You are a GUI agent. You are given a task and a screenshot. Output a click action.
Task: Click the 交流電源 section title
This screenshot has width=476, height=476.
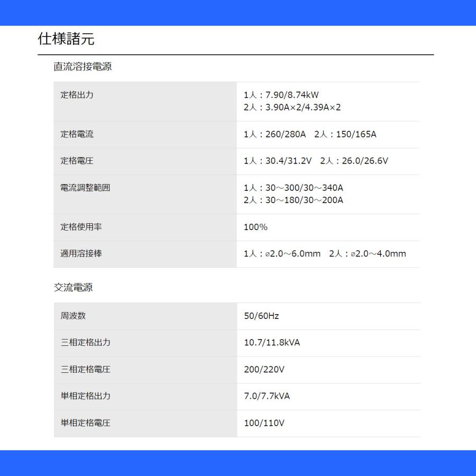point(73,287)
